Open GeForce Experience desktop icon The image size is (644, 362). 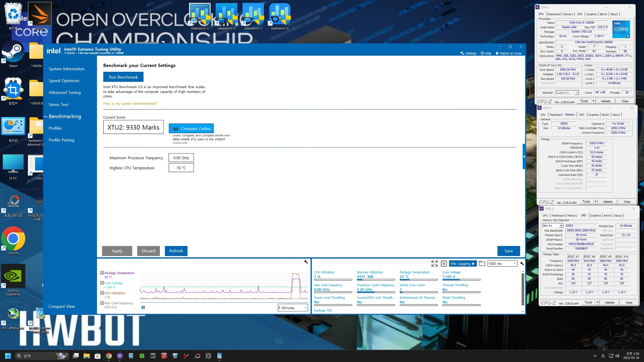click(13, 280)
